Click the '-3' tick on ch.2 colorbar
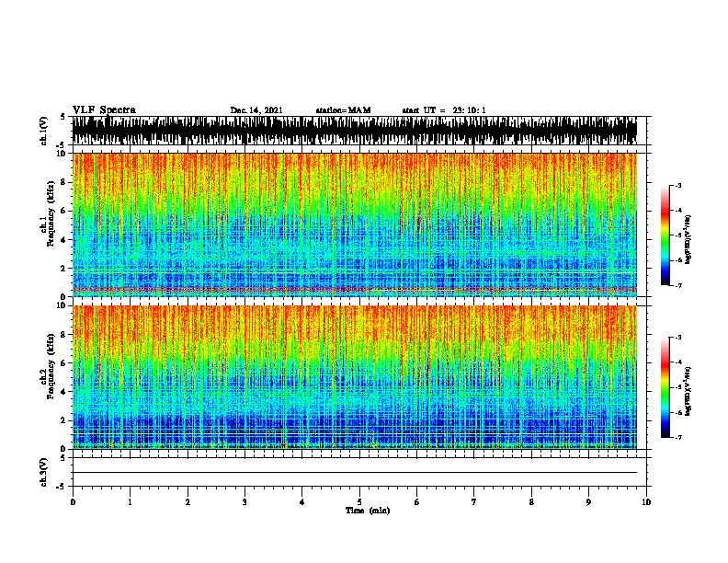This screenshot has width=728, height=563. pos(678,338)
